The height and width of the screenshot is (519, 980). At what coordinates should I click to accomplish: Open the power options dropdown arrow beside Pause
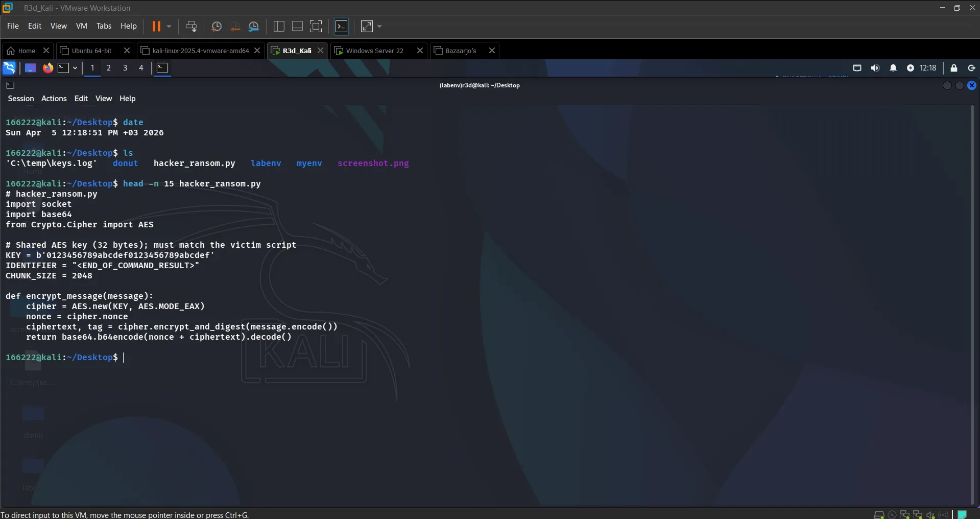click(169, 26)
